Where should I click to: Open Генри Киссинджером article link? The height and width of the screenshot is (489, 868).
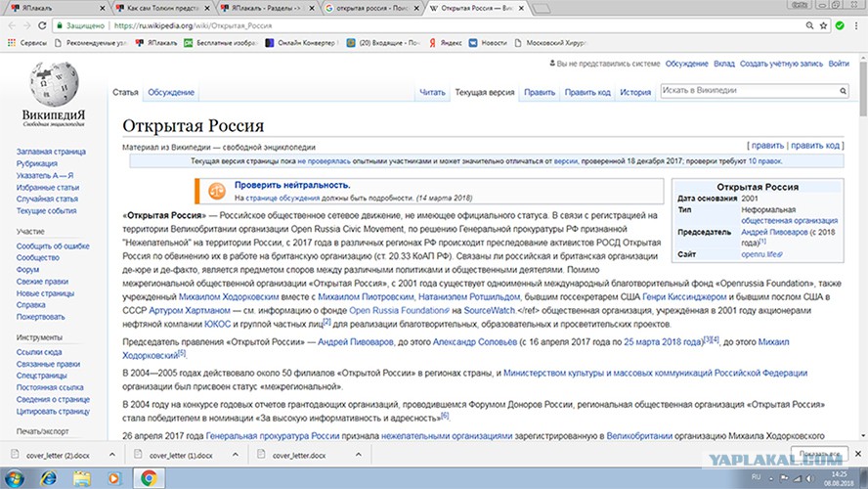(684, 297)
